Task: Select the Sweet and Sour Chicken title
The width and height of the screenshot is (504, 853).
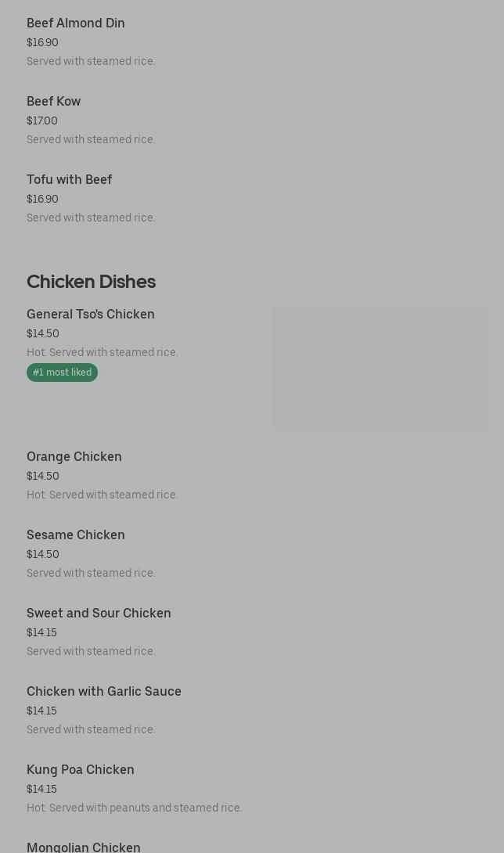Action: point(99,614)
